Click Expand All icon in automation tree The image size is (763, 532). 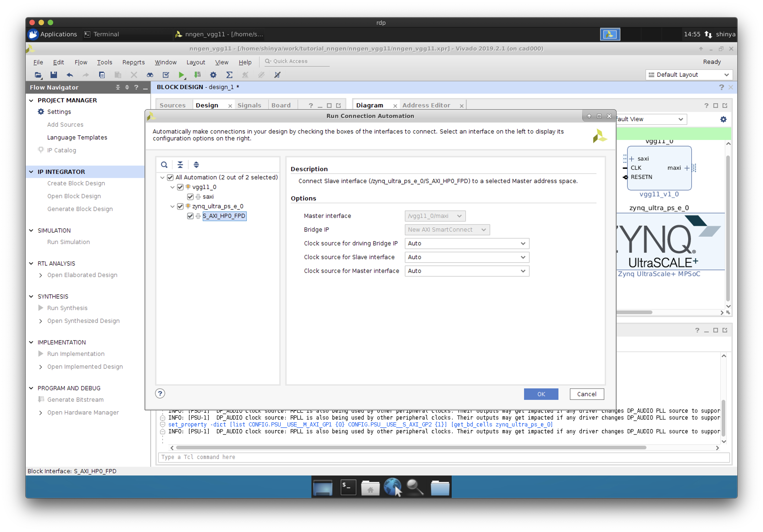point(196,165)
